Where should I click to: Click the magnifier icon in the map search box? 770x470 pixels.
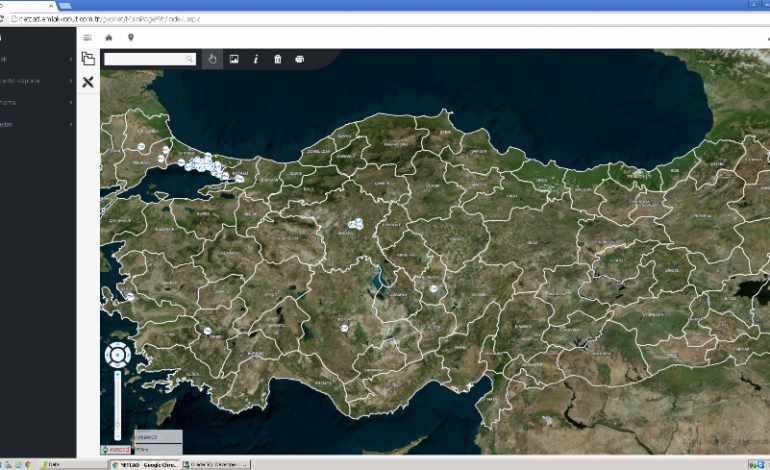tap(190, 59)
